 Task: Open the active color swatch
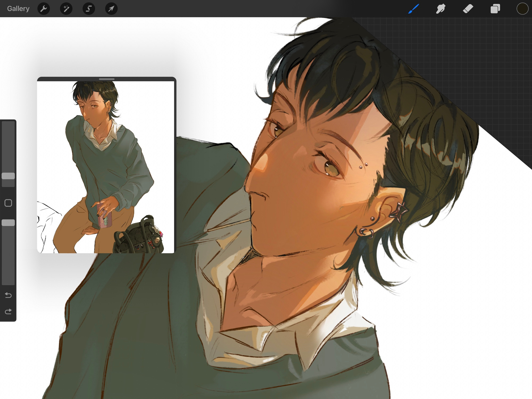pos(522,9)
